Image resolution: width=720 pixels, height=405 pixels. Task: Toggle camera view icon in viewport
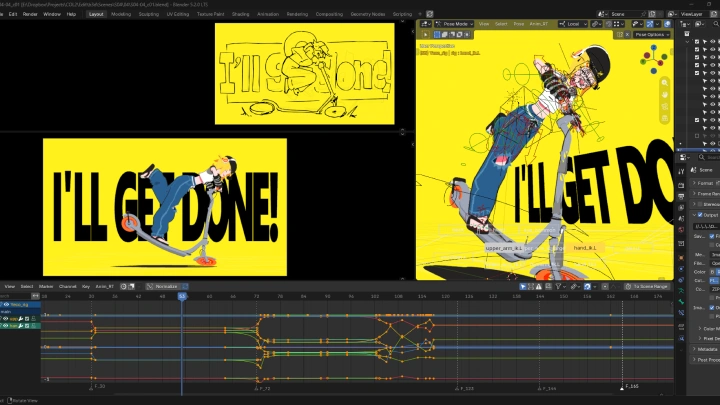(x=665, y=107)
